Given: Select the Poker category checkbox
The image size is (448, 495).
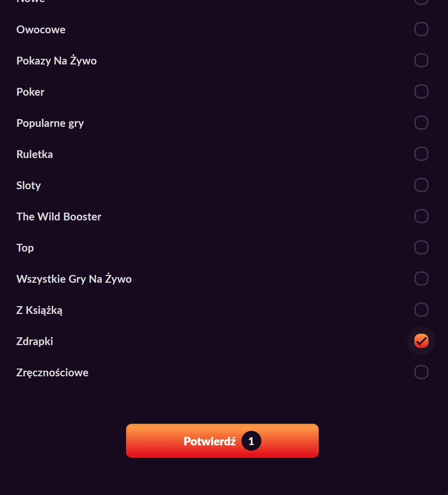Looking at the screenshot, I should click(421, 92).
